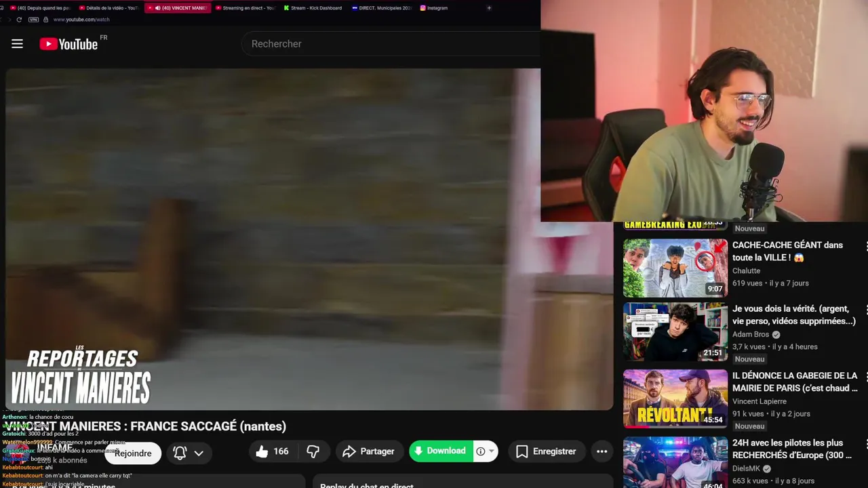Viewport: 868px width, 488px height.
Task: Expand the notification options chevron
Action: [x=199, y=453]
